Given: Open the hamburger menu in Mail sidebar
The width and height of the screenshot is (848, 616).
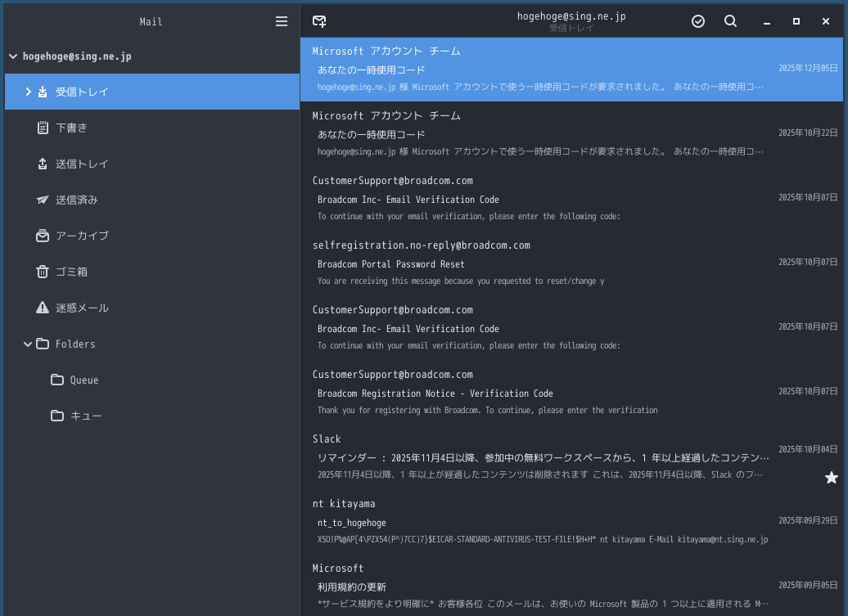Looking at the screenshot, I should tap(282, 21).
